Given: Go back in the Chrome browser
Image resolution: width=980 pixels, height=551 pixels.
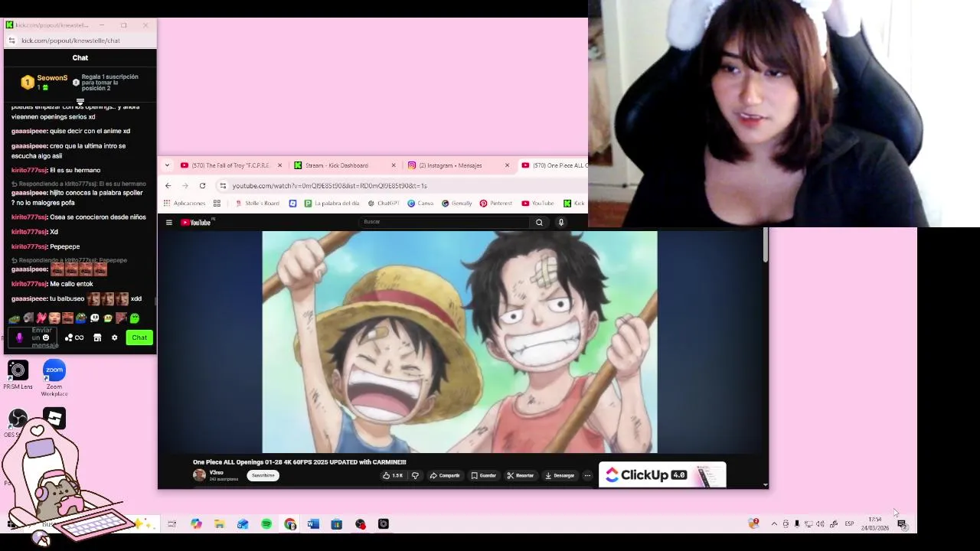Looking at the screenshot, I should pyautogui.click(x=168, y=186).
